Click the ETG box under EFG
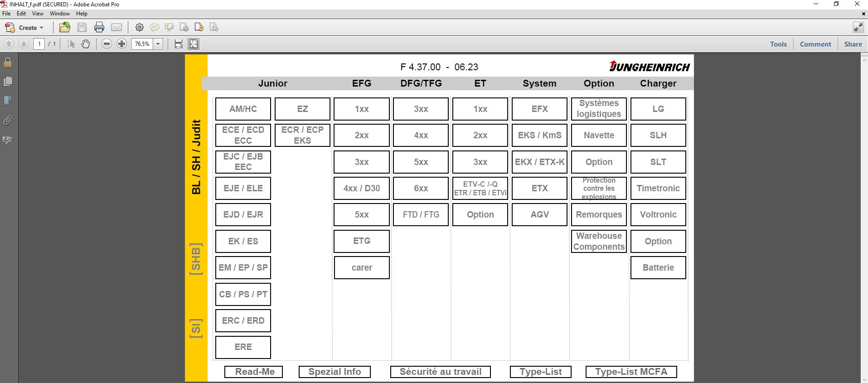Image resolution: width=868 pixels, height=383 pixels. point(362,241)
